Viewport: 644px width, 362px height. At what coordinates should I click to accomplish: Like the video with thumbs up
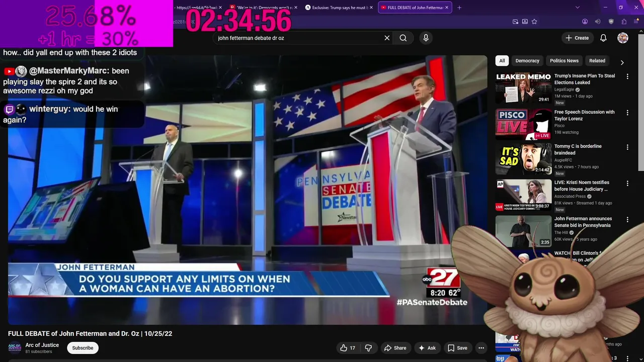point(347,348)
